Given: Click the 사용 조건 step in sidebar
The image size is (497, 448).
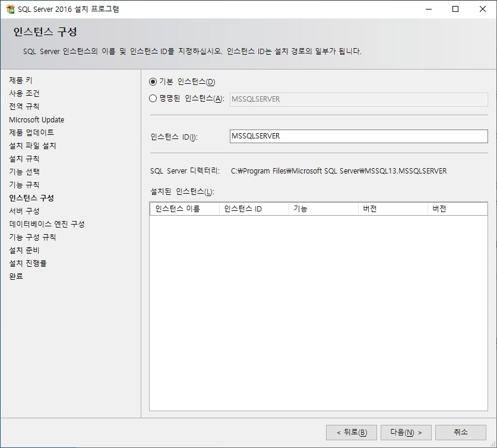Looking at the screenshot, I should point(24,93).
